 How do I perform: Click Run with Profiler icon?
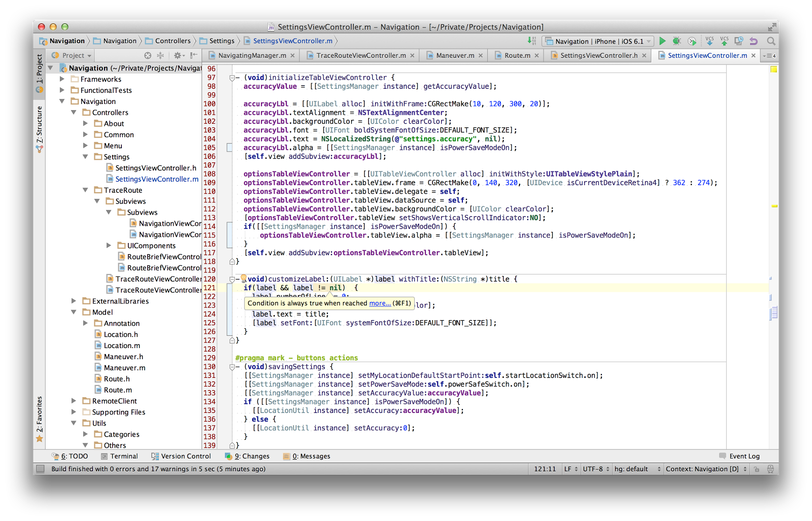pyautogui.click(x=692, y=41)
